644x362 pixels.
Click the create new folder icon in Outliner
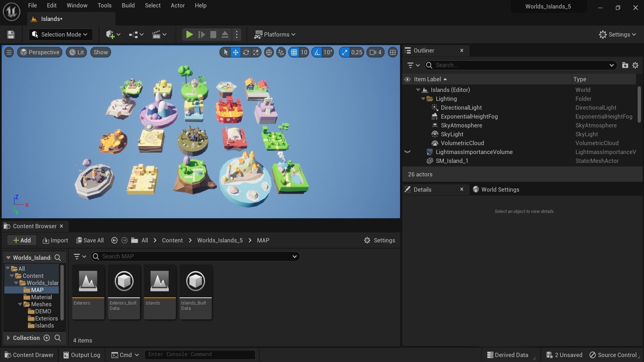pyautogui.click(x=625, y=65)
